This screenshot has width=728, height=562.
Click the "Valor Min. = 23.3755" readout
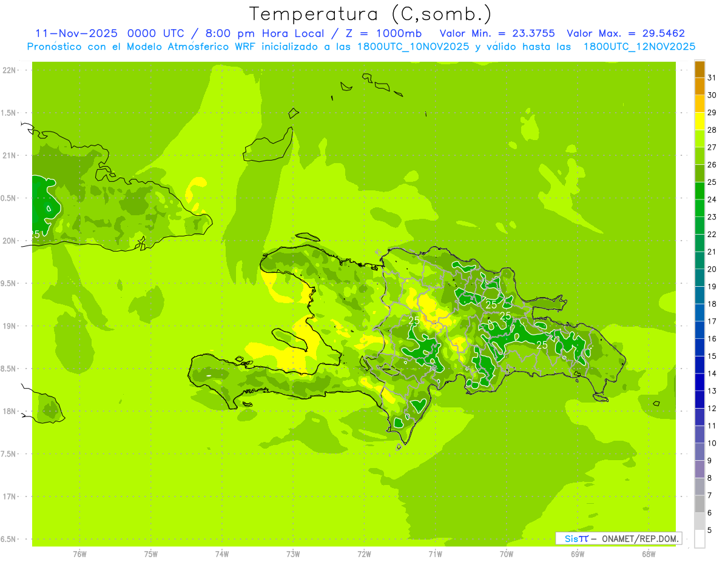[x=497, y=33]
